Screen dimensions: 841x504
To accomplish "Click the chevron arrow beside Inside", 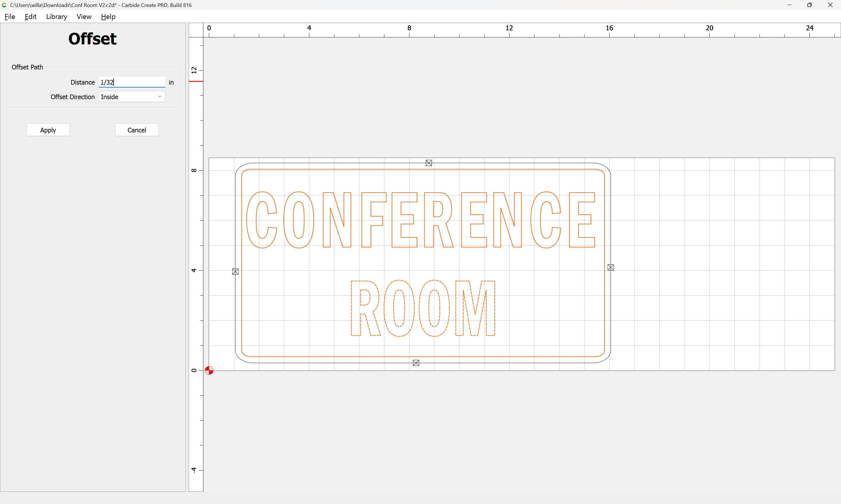I will coord(160,97).
